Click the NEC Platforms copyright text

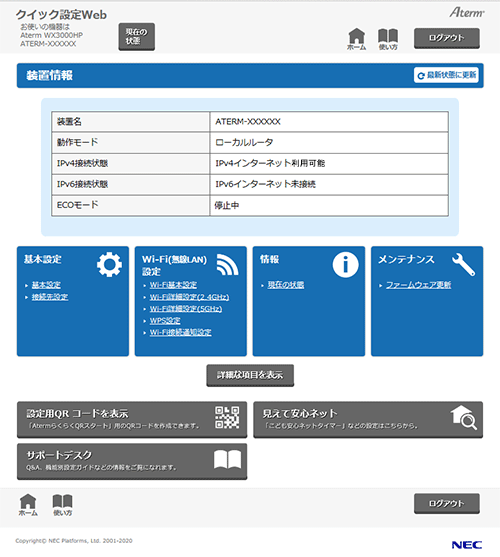point(74,541)
